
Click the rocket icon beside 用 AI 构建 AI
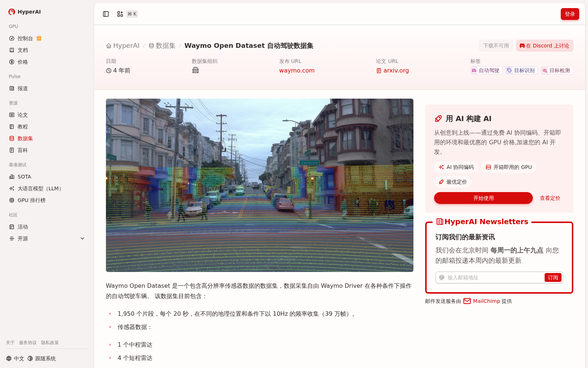(x=438, y=118)
